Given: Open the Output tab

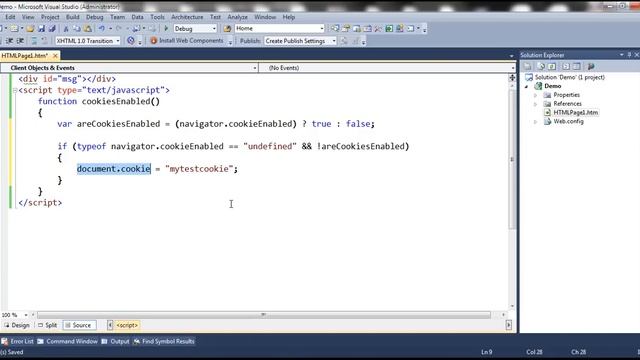Looking at the screenshot, I should (x=116, y=341).
